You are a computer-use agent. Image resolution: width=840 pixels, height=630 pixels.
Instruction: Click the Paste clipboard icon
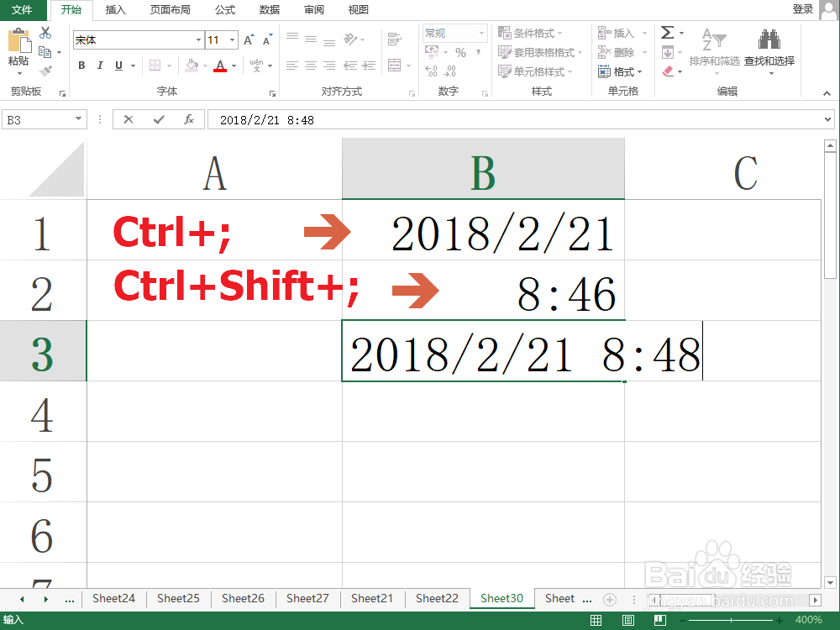pos(18,41)
